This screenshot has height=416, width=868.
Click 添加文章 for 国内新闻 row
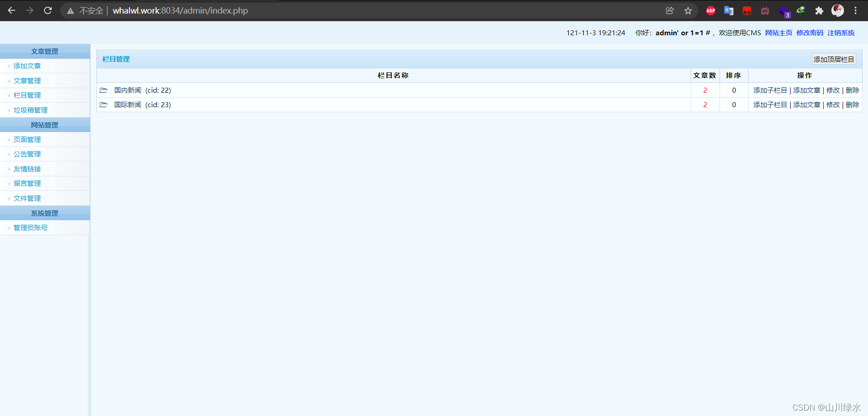tap(807, 90)
